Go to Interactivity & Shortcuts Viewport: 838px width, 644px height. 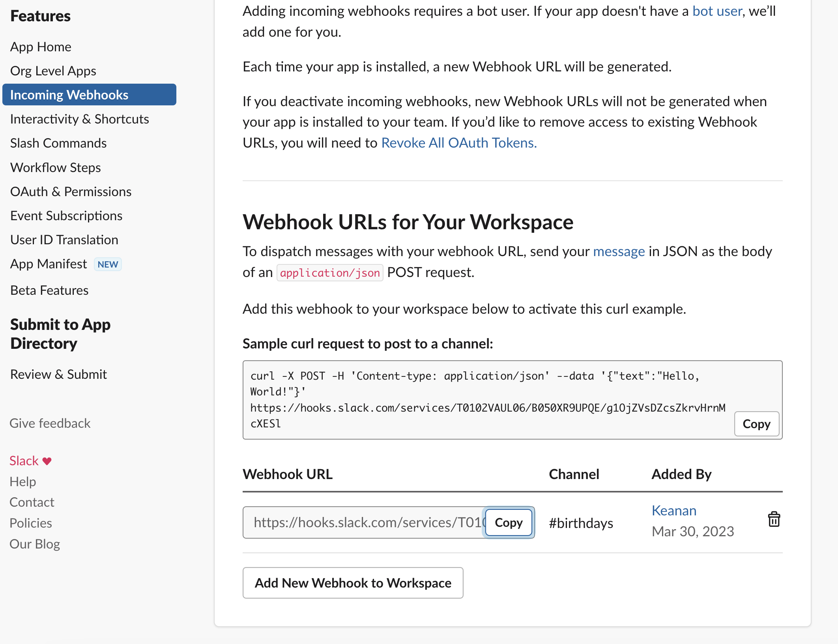(80, 119)
